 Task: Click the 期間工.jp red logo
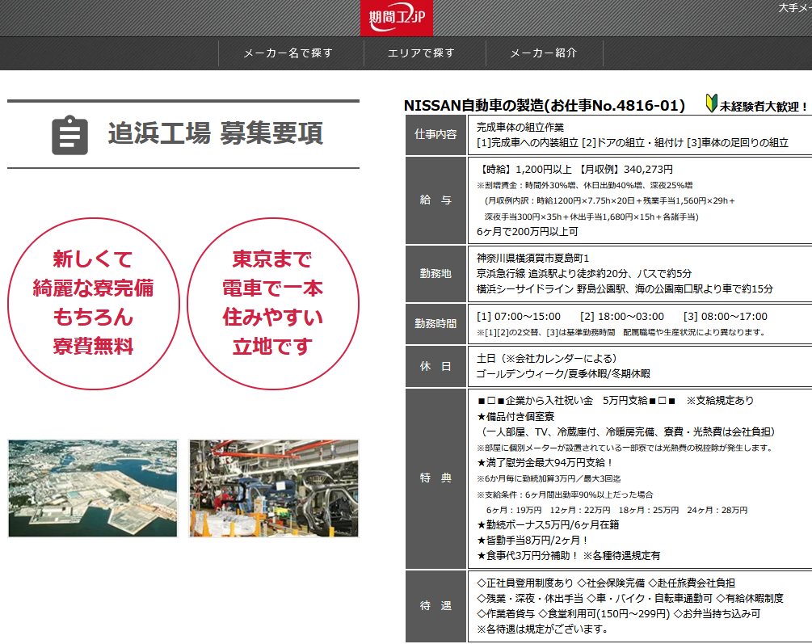[396, 18]
